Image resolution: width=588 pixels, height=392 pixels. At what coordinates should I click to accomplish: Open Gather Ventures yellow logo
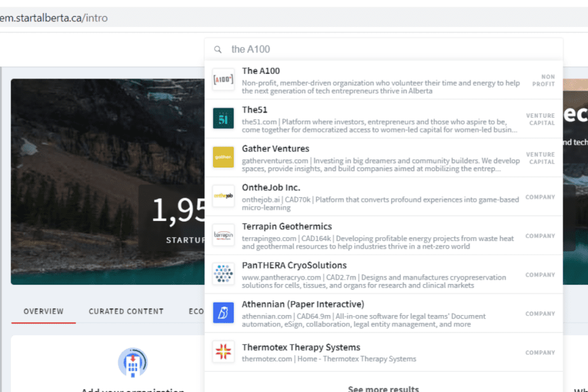[223, 157]
